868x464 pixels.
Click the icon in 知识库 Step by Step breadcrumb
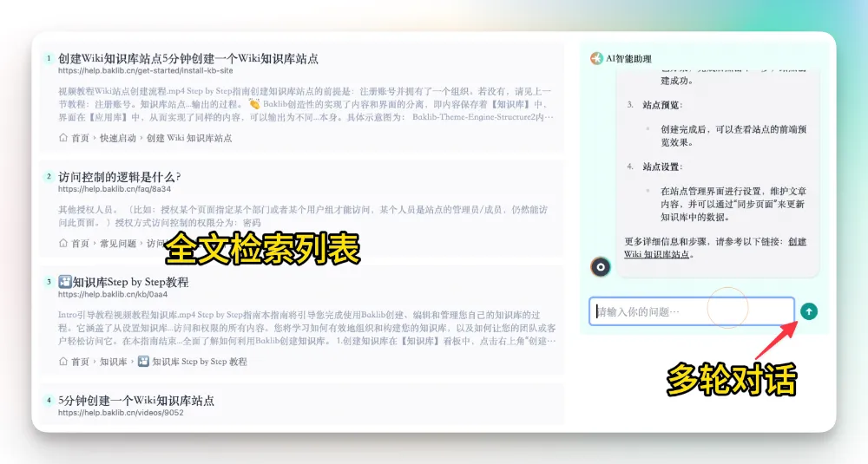point(143,362)
